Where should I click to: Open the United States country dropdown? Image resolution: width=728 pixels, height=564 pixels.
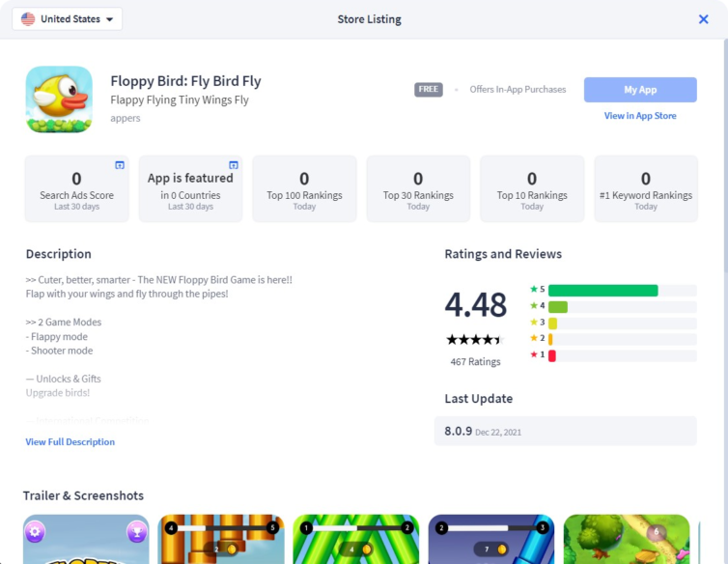coord(68,19)
